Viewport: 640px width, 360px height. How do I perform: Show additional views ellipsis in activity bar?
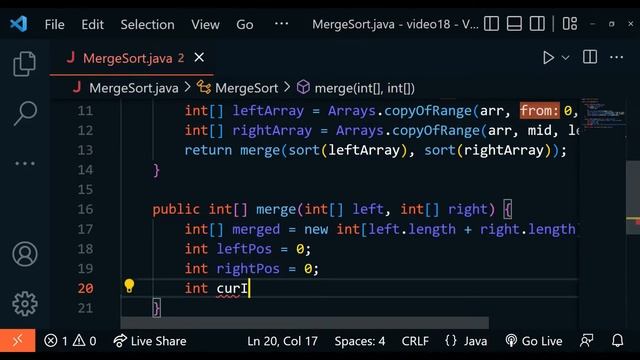pos(24,164)
